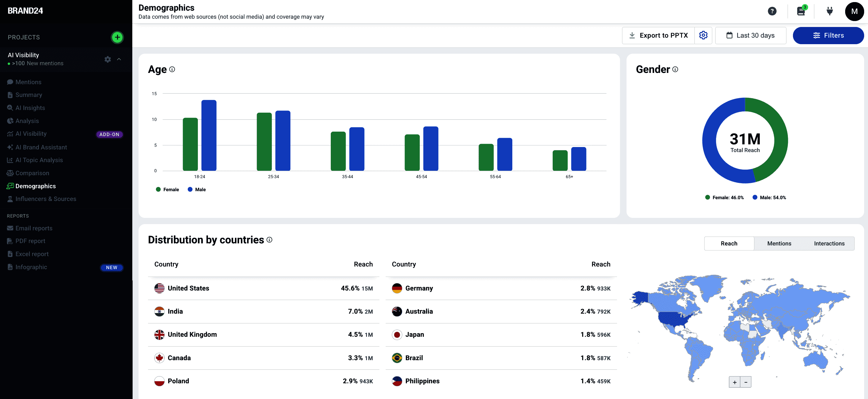This screenshot has width=868, height=399.
Task: Toggle Male series in Age legend
Action: 197,189
